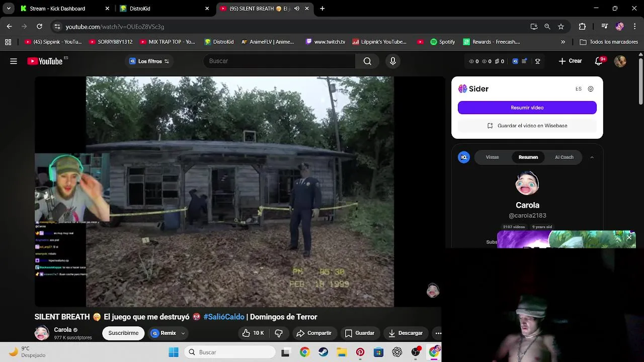Open Chrome extensions puzzle icon
This screenshot has width=644, height=362.
(x=582, y=27)
